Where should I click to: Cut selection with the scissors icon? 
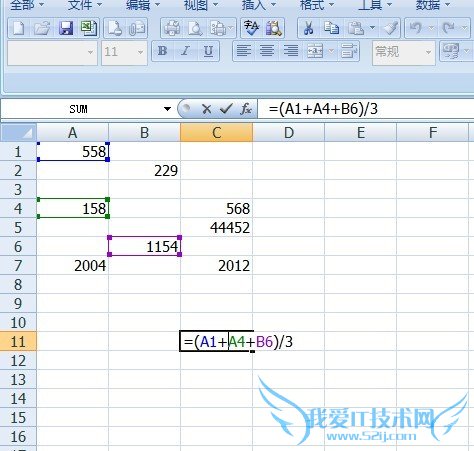click(309, 28)
